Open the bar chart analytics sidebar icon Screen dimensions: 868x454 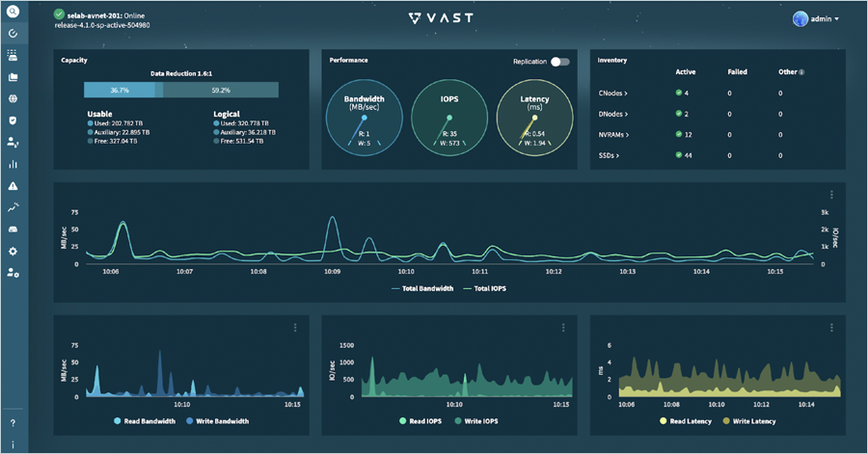pyautogui.click(x=13, y=164)
